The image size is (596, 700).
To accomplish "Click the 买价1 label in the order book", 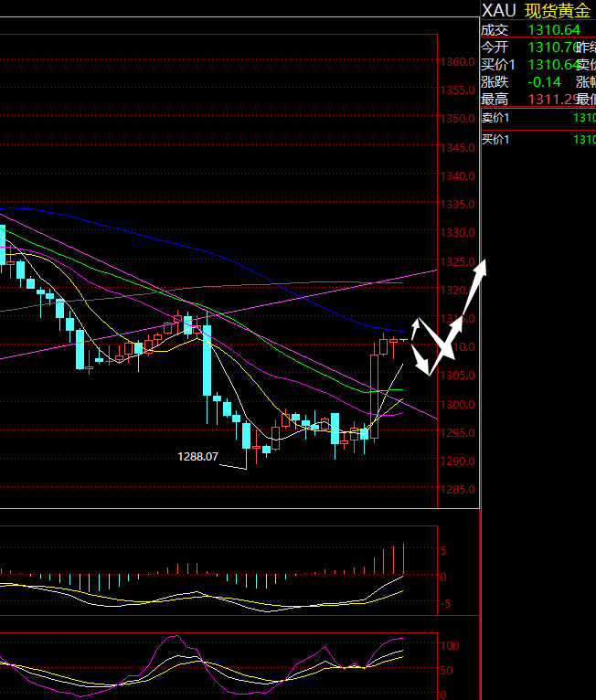I will tap(495, 140).
